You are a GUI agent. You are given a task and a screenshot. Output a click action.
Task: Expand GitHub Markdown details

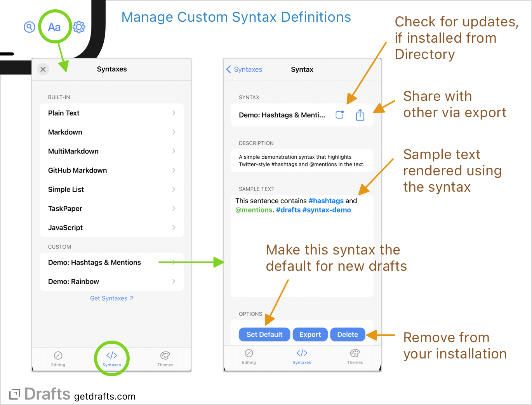point(111,170)
